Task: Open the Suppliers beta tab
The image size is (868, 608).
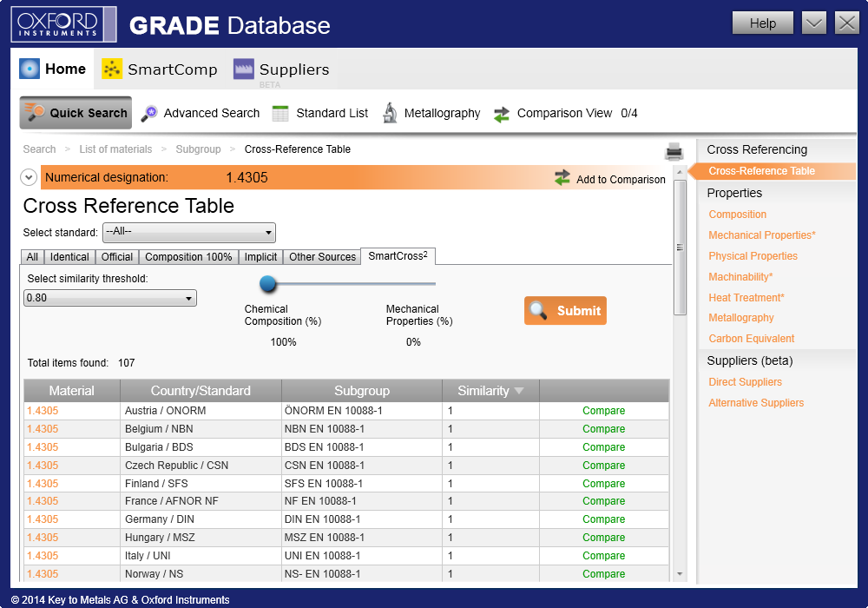Action: pyautogui.click(x=281, y=70)
